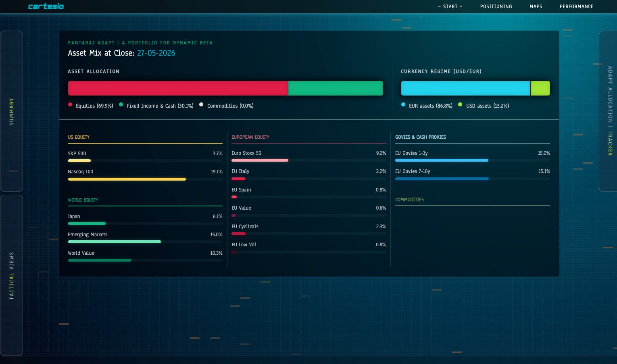Click the EU Cyclicals progress bar
Screen dimensions: 617x364
click(x=238, y=234)
